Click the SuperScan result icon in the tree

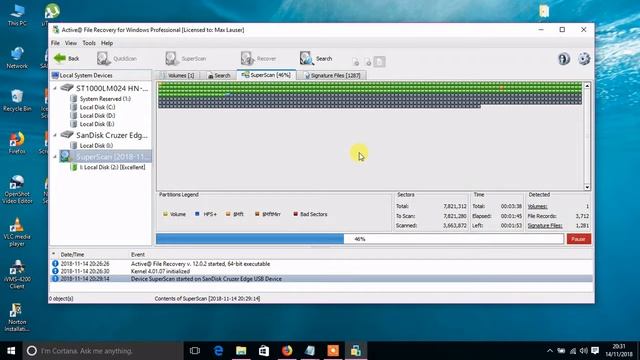66,156
